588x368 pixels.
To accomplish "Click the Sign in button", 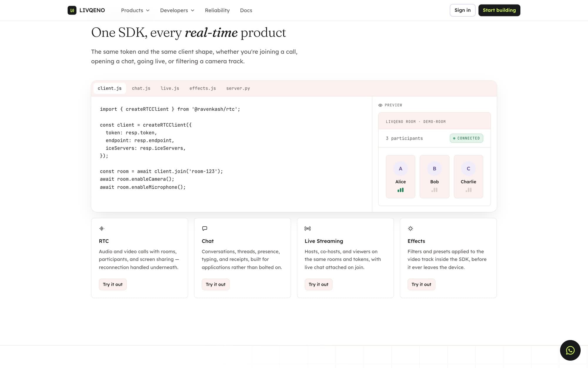I will point(462,10).
